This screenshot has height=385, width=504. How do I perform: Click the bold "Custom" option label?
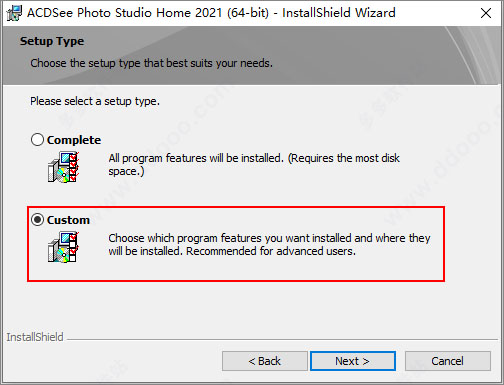(x=68, y=220)
